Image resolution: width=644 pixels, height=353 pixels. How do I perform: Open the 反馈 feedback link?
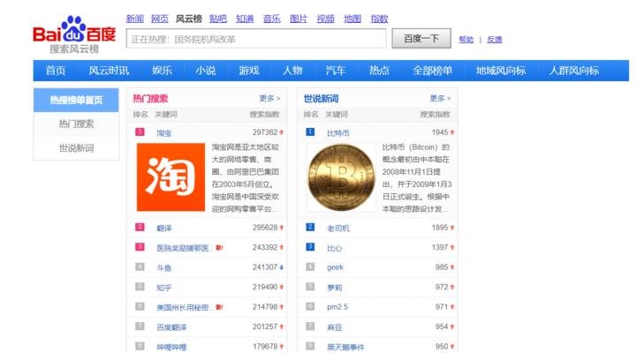tap(495, 40)
